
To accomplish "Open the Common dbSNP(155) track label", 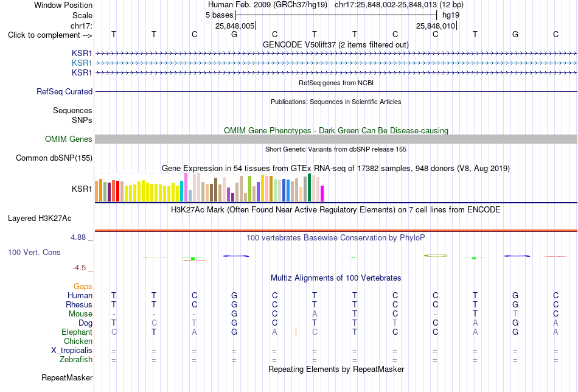I will (54, 158).
